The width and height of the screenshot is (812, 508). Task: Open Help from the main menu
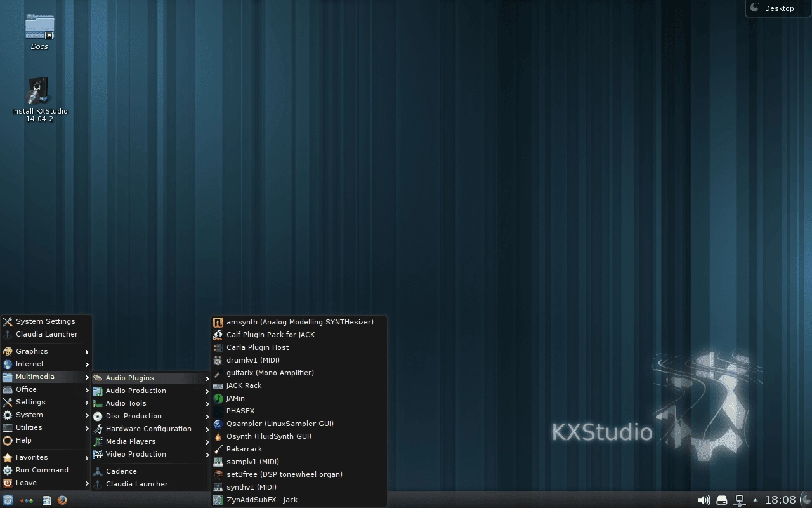coord(46,440)
